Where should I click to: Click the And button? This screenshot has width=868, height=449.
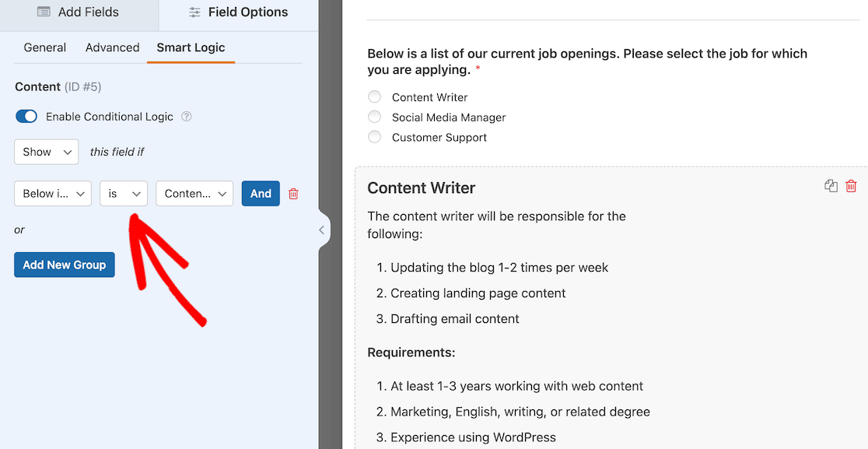click(261, 194)
